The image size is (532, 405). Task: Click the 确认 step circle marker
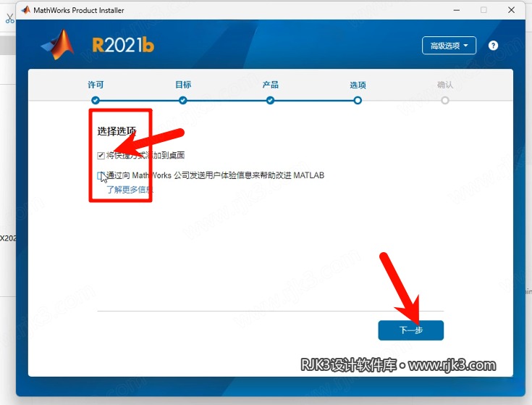click(x=445, y=101)
